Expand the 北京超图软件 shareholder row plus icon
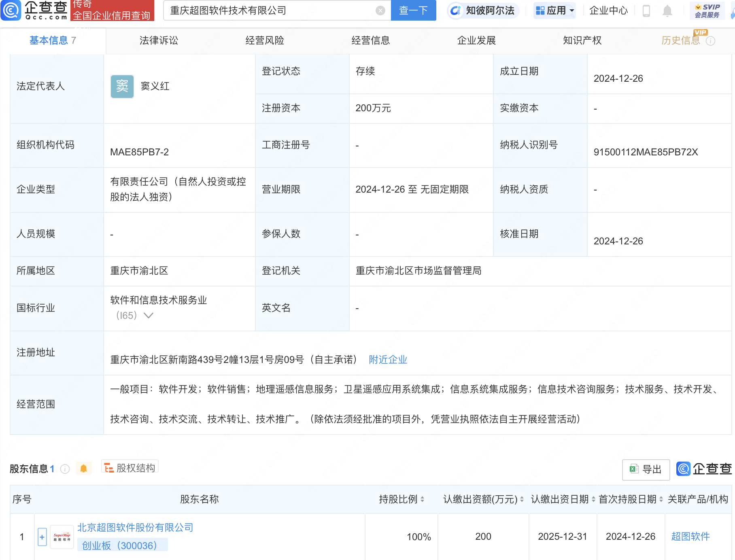Image resolution: width=735 pixels, height=560 pixels. 42,537
